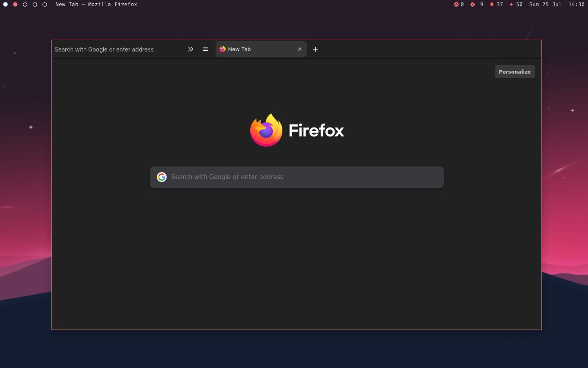588x368 pixels.
Task: Click the volume speaker icon in the status bar
Action: pyautogui.click(x=511, y=4)
